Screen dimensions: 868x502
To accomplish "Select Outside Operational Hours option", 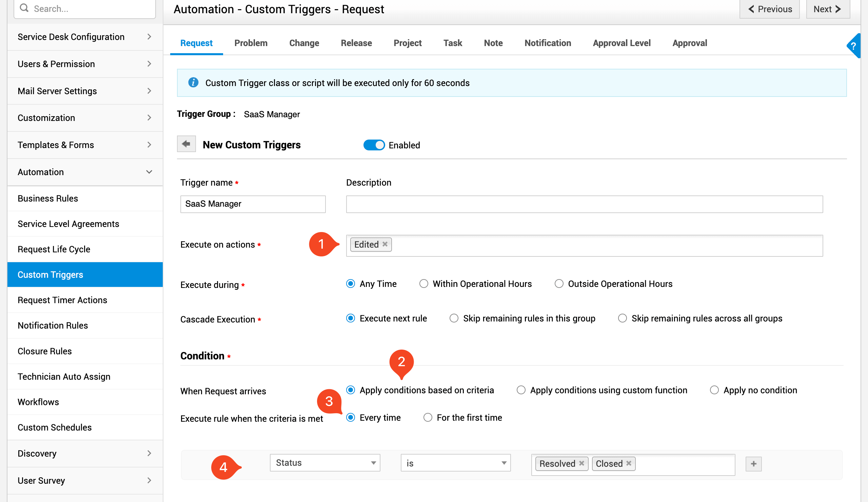I will (x=559, y=284).
